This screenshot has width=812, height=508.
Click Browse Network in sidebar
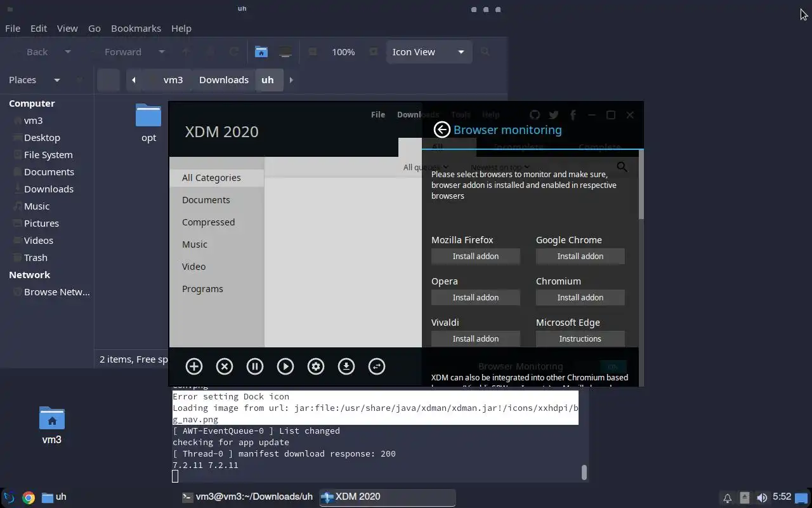tap(56, 292)
